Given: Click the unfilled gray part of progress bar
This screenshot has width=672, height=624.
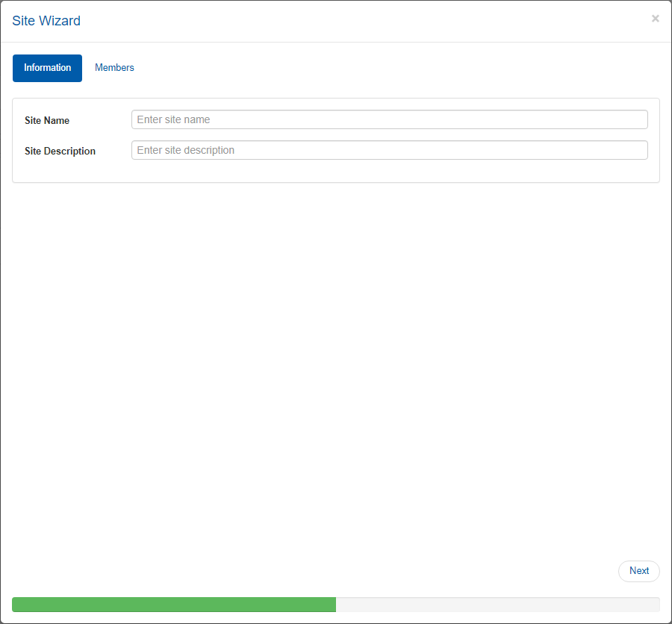Looking at the screenshot, I should [x=497, y=605].
